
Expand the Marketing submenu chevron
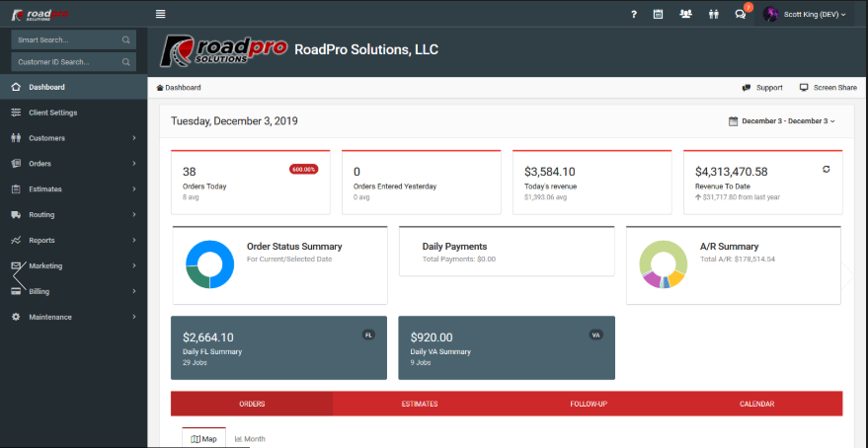134,265
